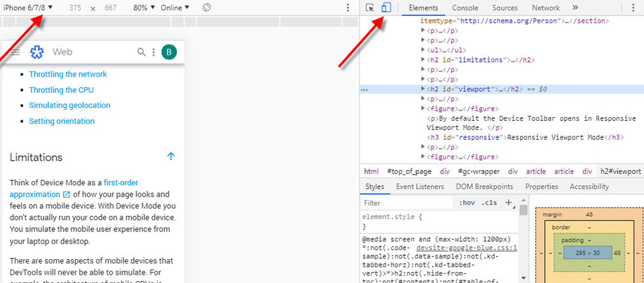
Task: Click the Web site logo
Action: (37, 52)
